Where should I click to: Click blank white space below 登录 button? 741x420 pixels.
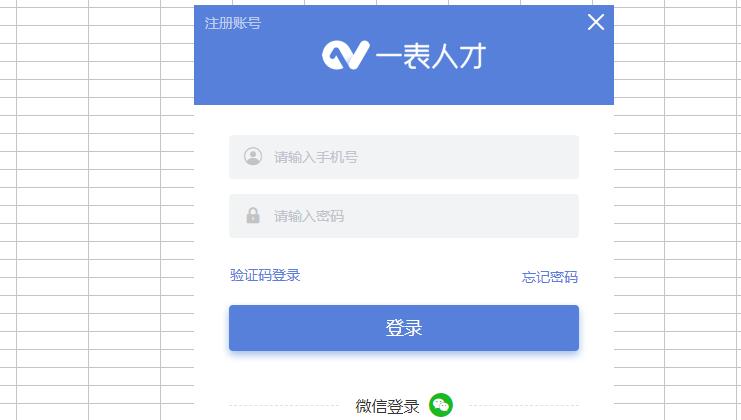(404, 371)
